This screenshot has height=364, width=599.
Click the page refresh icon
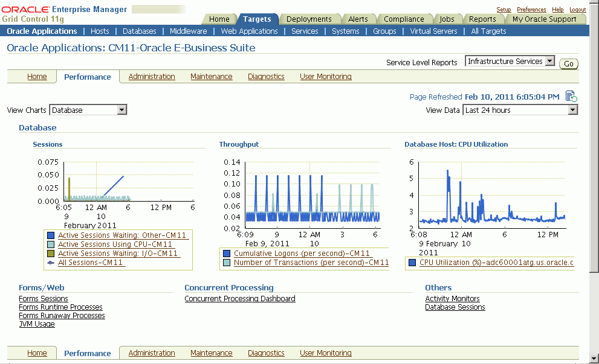point(571,96)
